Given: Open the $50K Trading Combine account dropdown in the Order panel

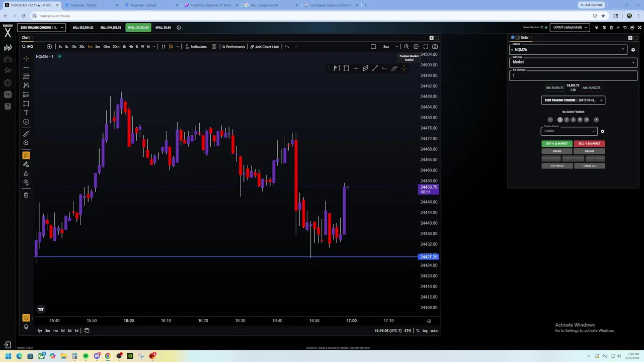Looking at the screenshot, I should (573, 100).
